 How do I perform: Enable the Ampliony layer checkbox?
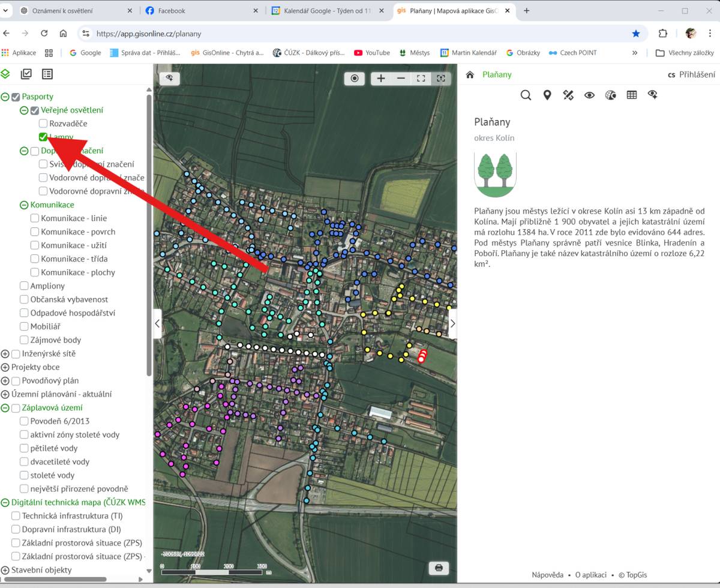[24, 286]
